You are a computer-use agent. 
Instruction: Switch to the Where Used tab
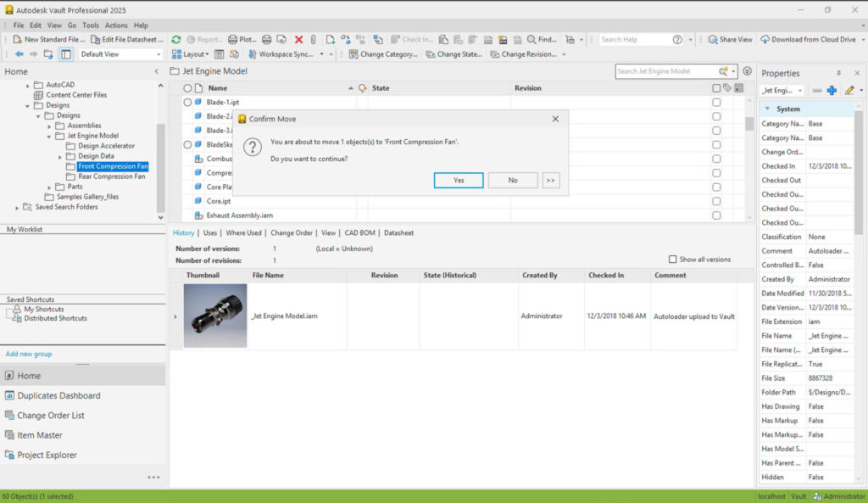[243, 232]
